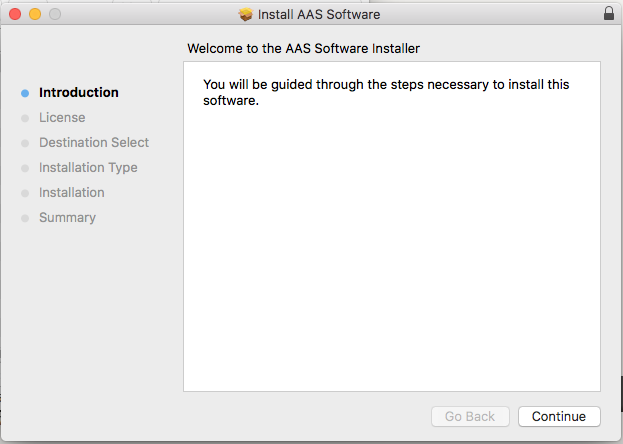Screen dimensions: 623x444
Task: Open the Installation Type step
Action: pyautogui.click(x=88, y=167)
